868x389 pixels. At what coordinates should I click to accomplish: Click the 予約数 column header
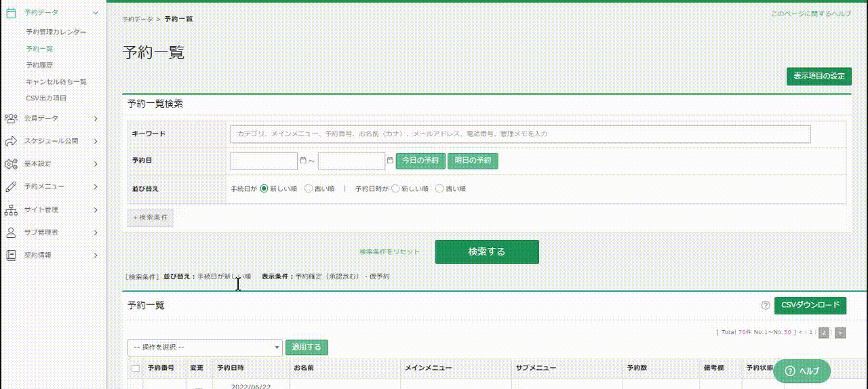click(x=637, y=368)
